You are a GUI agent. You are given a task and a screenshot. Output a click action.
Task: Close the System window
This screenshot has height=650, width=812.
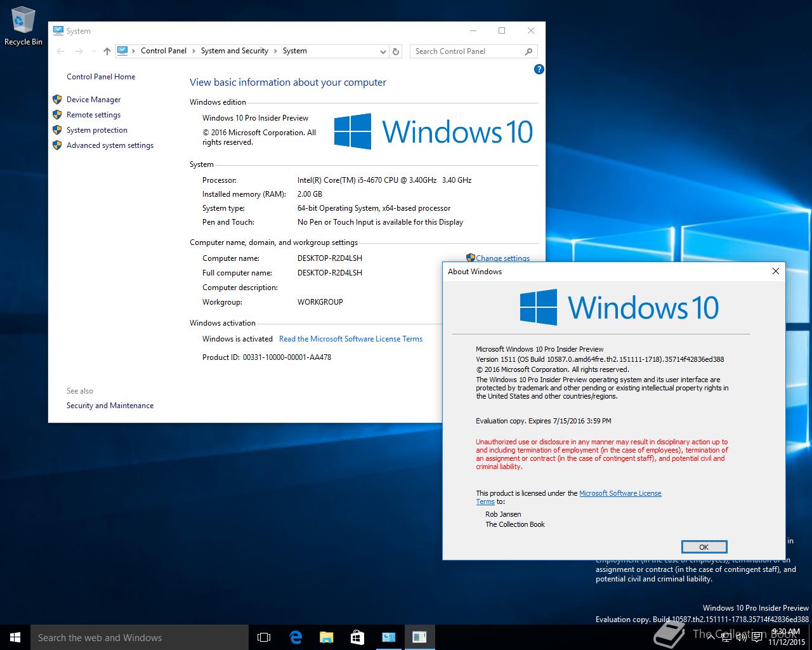pos(531,30)
